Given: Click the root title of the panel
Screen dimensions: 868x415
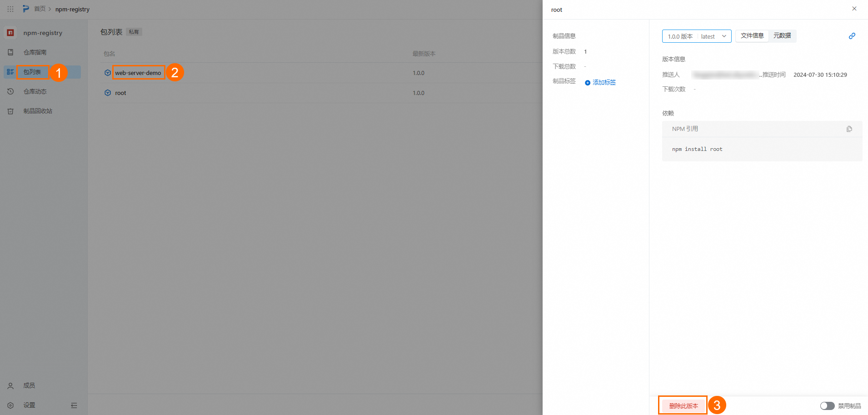Looking at the screenshot, I should (x=557, y=10).
